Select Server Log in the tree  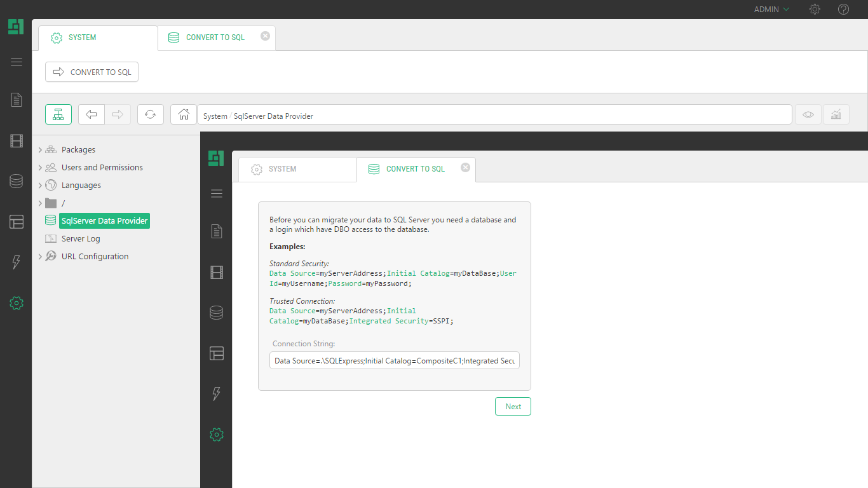coord(81,239)
